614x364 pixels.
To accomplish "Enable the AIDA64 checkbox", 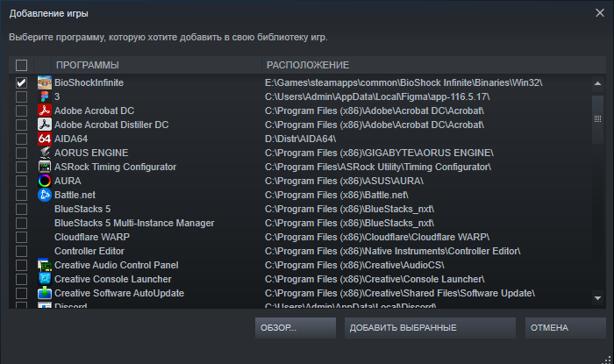I will pos(21,139).
